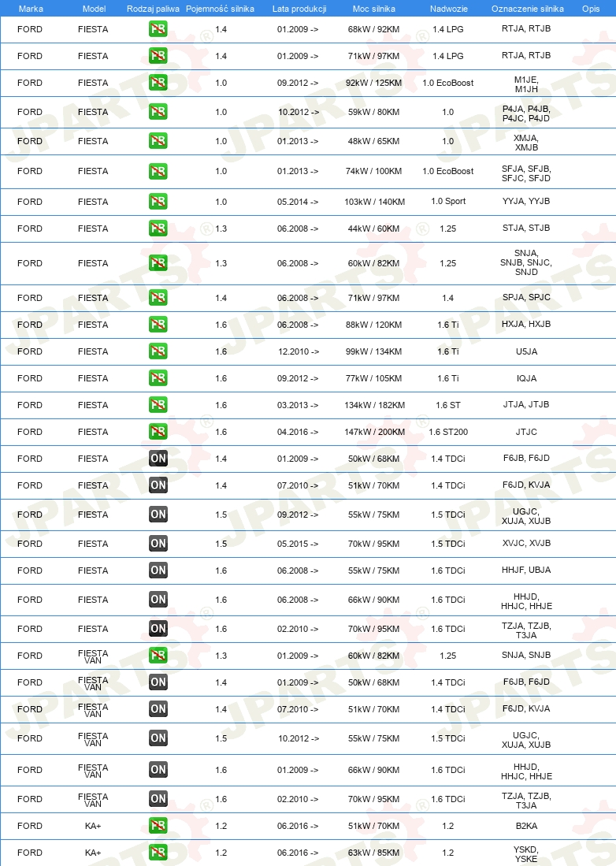Click the 74kW / 100KM power cell

point(373,171)
